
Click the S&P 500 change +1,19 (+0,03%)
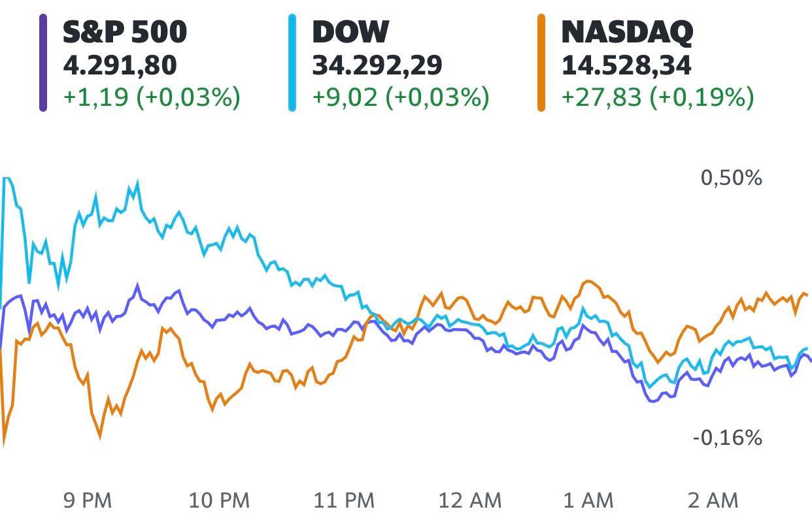(152, 97)
